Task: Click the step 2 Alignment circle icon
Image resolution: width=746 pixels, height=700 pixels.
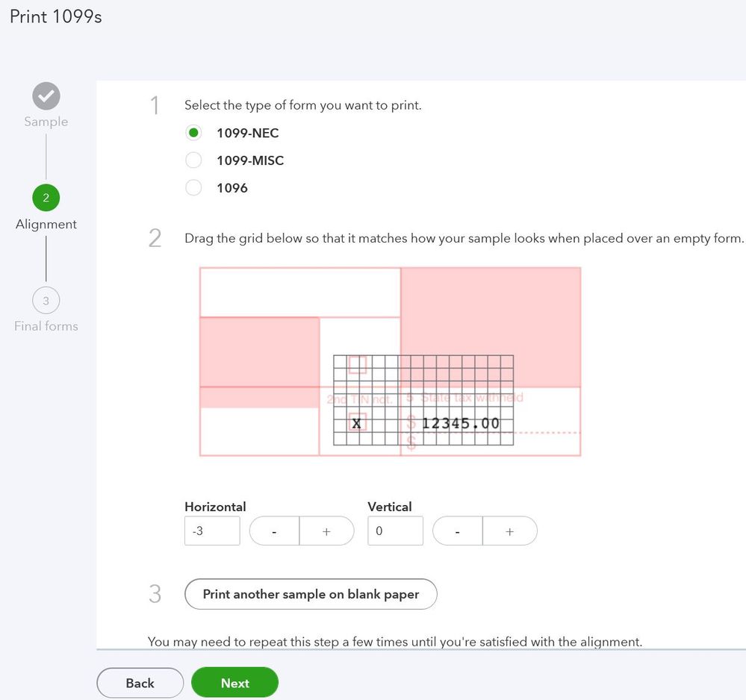Action: pos(46,198)
